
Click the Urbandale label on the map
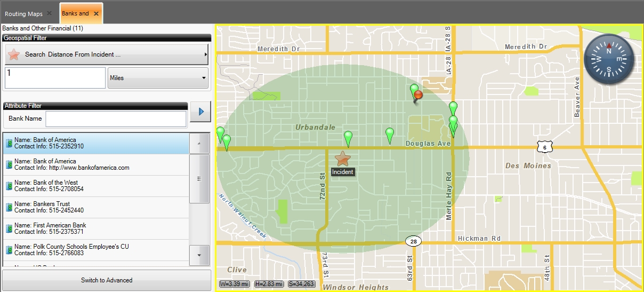click(315, 127)
